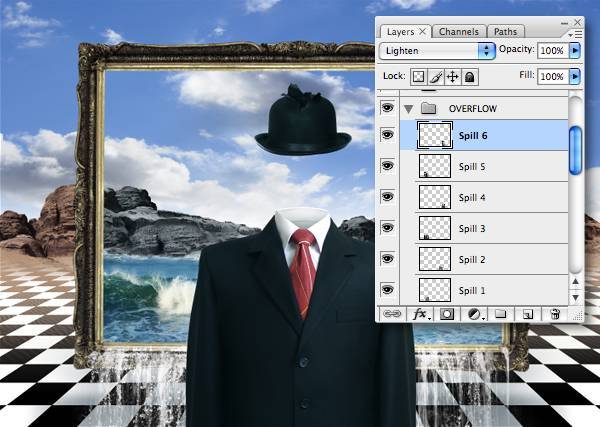Click the layers scrollbar down arrow

[576, 297]
